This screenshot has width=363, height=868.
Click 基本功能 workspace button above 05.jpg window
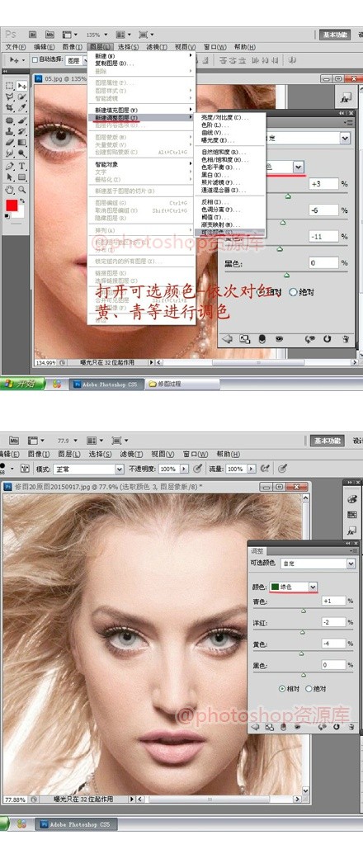(334, 35)
